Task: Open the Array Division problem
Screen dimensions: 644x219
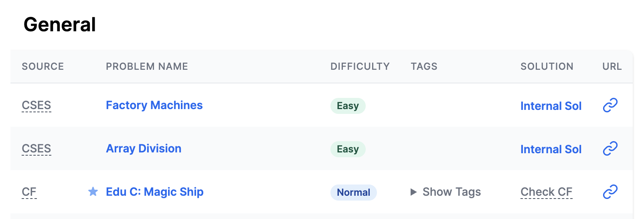Action: point(144,149)
